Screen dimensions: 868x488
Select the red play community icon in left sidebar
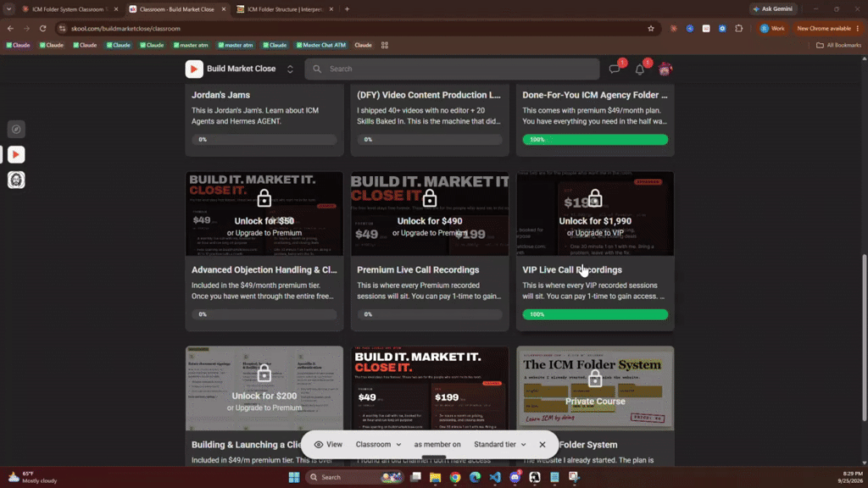(16, 155)
